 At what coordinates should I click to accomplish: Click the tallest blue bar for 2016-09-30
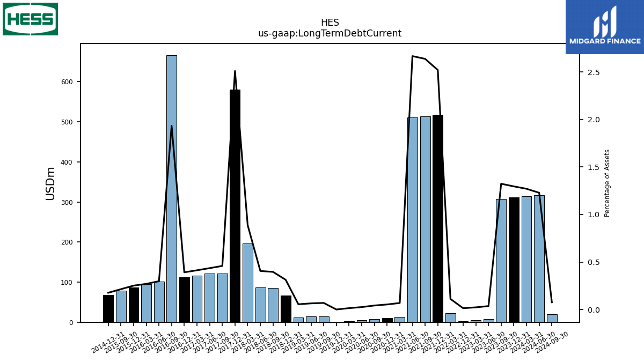tap(172, 189)
